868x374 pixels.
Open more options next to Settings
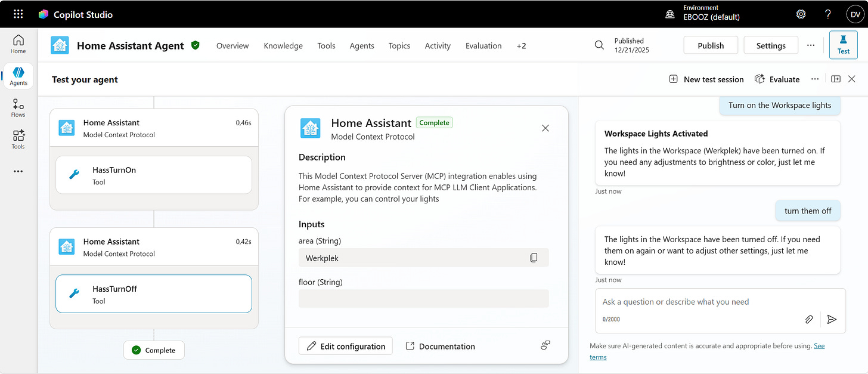click(x=811, y=45)
